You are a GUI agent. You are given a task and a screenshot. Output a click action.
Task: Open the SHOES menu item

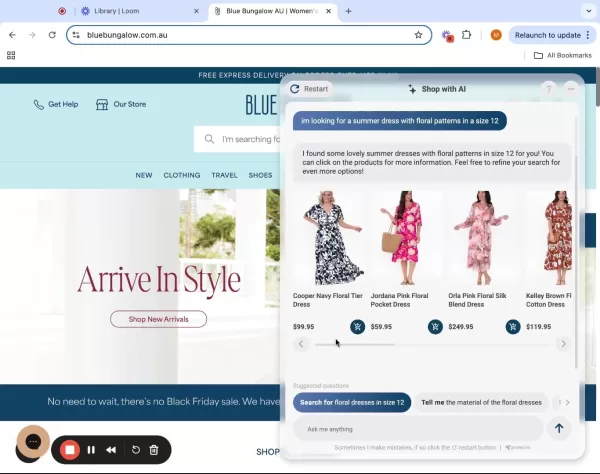tap(260, 175)
